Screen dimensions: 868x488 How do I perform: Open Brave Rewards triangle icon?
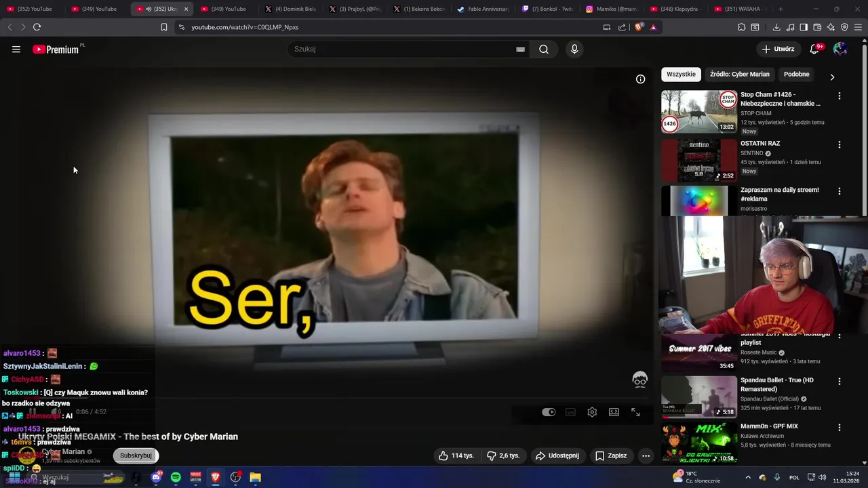coord(653,27)
